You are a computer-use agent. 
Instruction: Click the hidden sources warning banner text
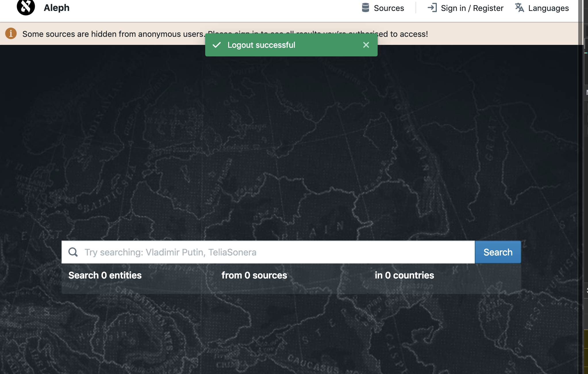click(x=114, y=34)
